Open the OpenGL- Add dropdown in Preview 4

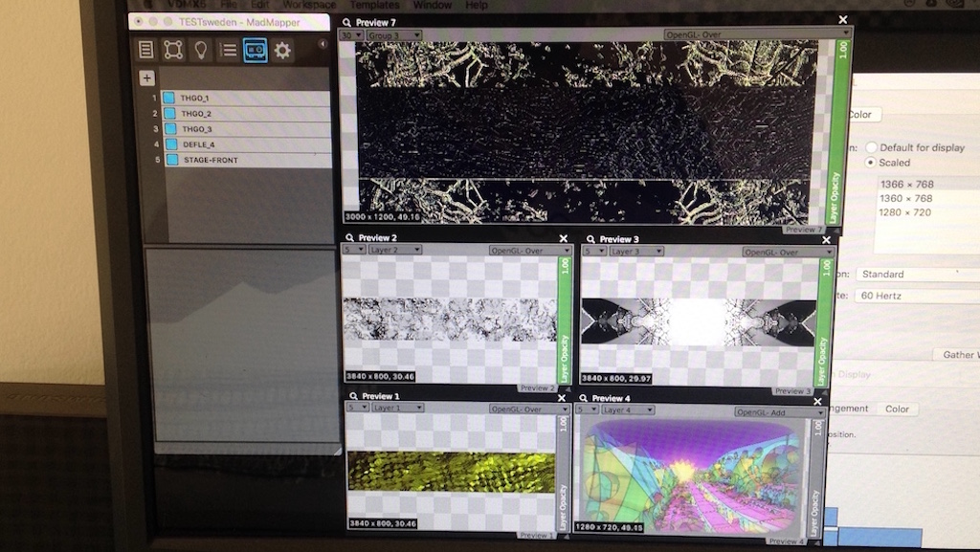779,412
